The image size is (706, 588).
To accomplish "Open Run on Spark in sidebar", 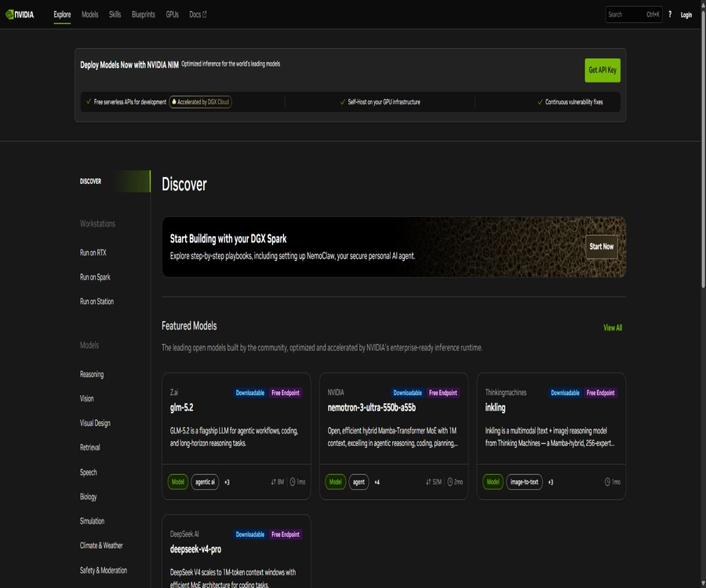I will [x=95, y=277].
